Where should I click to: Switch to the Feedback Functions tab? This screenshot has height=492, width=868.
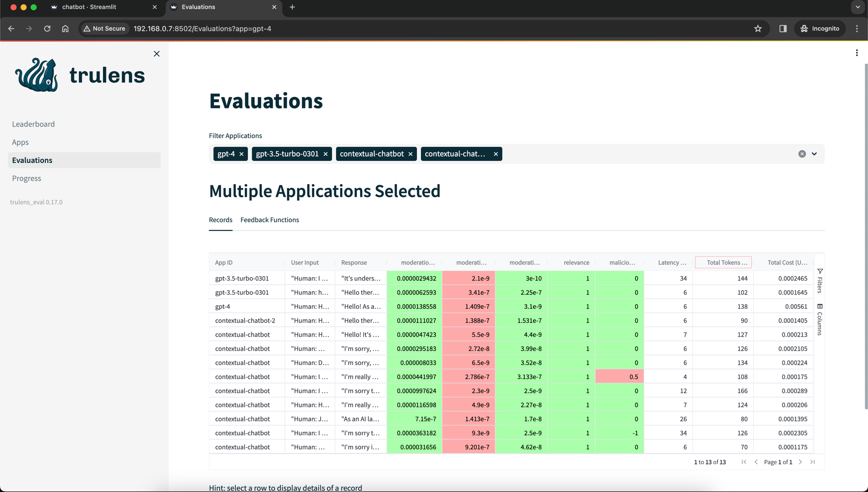(269, 220)
